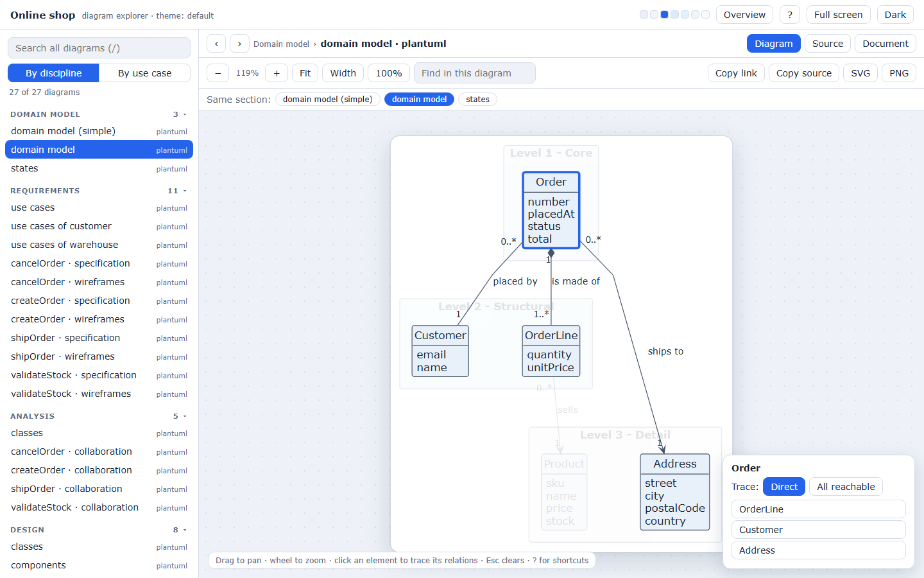Select the By discipline grouping
The height and width of the screenshot is (578, 924).
tap(53, 73)
